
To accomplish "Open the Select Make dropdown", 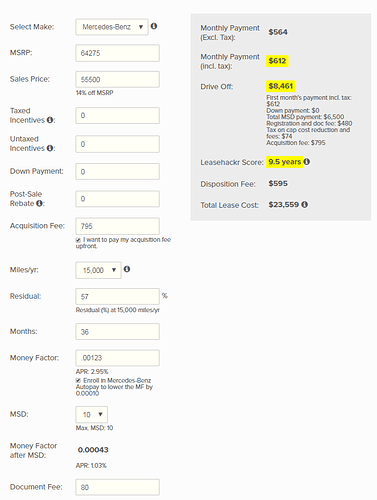I will tap(112, 27).
